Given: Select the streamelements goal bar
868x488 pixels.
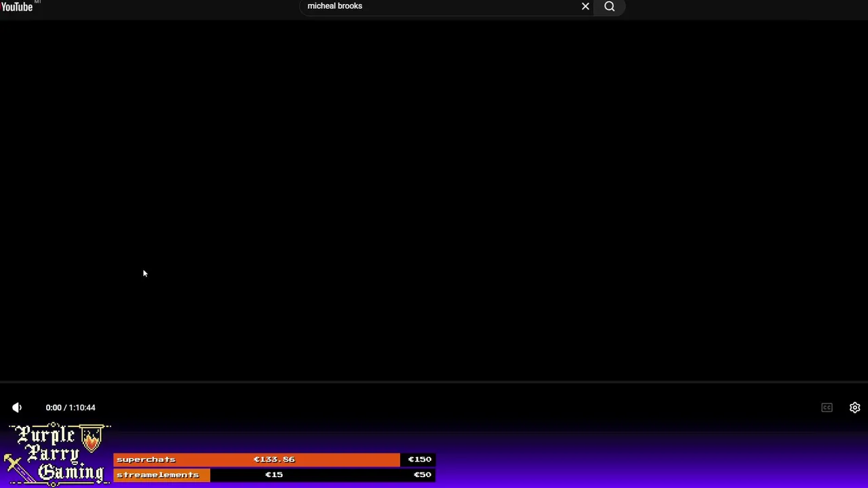Looking at the screenshot, I should click(x=274, y=474).
